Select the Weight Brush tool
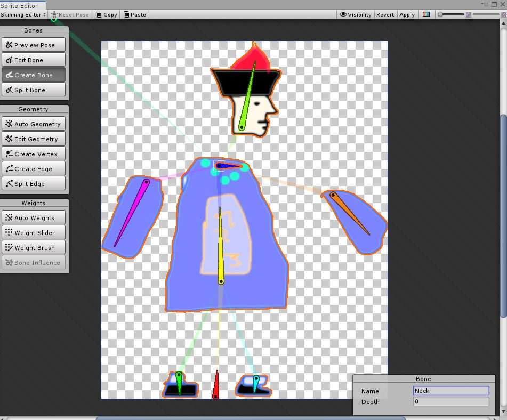The width and height of the screenshot is (507, 420). click(33, 247)
